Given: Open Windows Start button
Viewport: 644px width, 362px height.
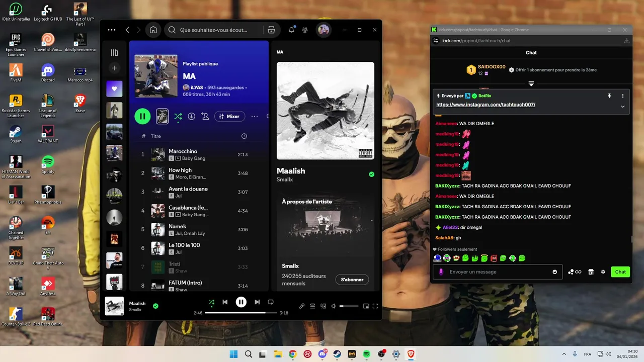Looking at the screenshot, I should pyautogui.click(x=234, y=354).
